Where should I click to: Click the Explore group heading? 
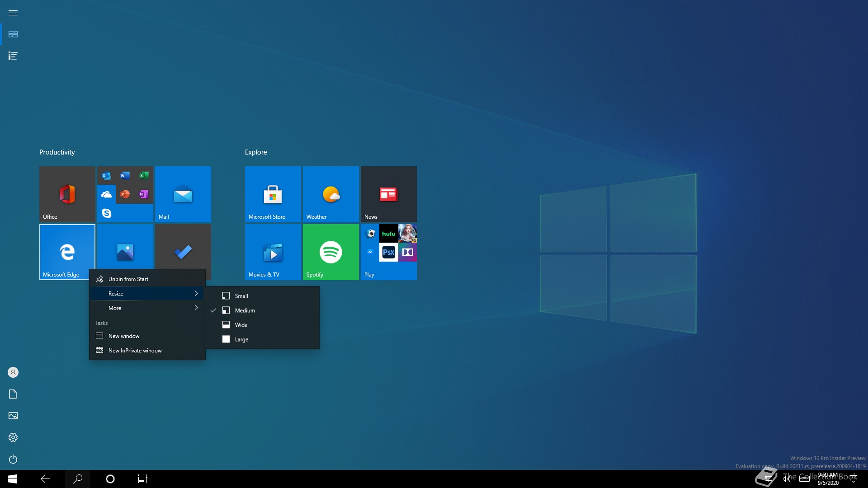pos(256,152)
